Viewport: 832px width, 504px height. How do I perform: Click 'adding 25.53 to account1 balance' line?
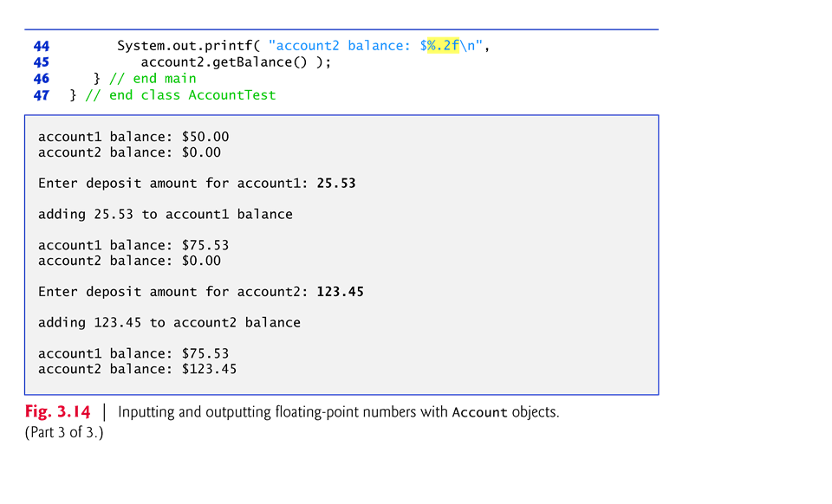pos(165,215)
